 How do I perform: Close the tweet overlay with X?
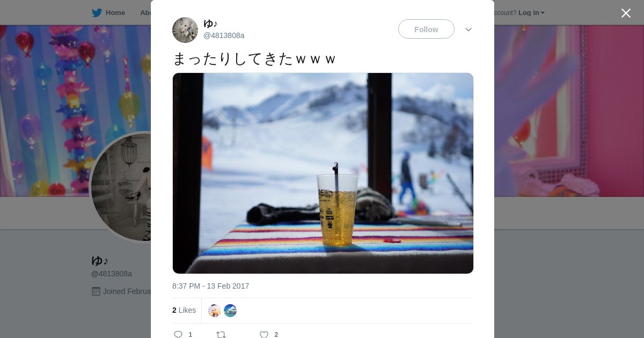(626, 13)
